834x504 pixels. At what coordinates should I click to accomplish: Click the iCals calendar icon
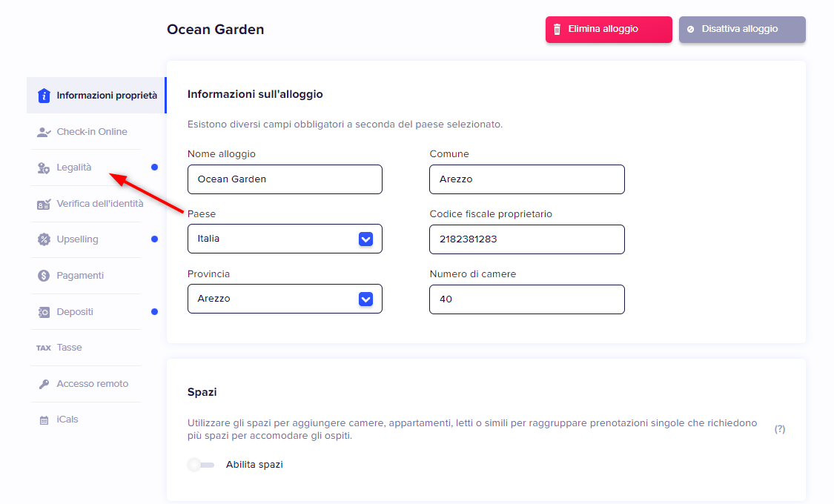pyautogui.click(x=44, y=420)
